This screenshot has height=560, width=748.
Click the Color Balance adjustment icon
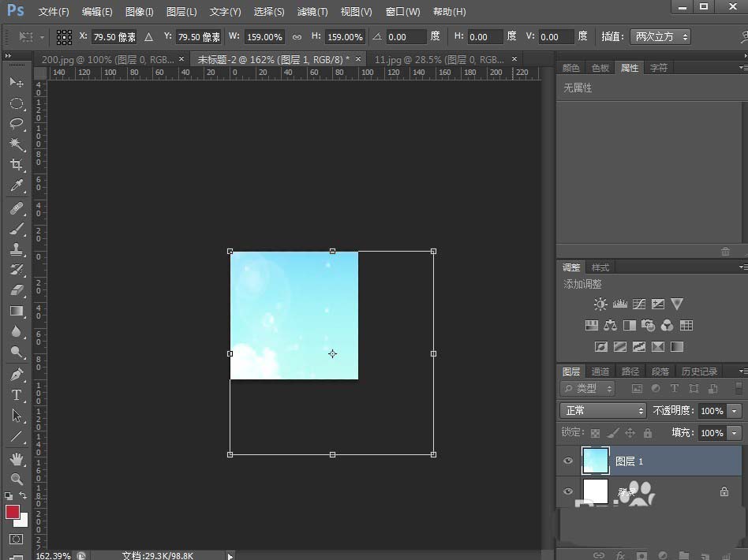click(x=610, y=325)
